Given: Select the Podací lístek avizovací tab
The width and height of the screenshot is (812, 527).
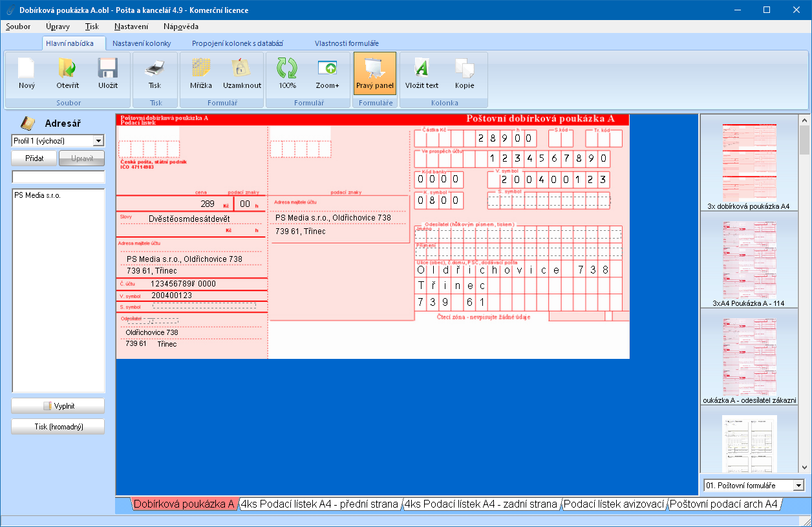Looking at the screenshot, I should click(614, 504).
